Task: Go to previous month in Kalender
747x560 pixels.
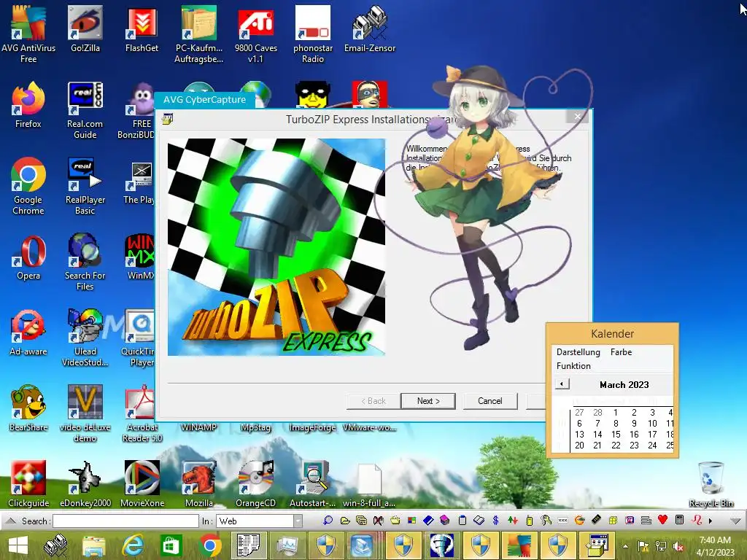Action: click(x=562, y=384)
